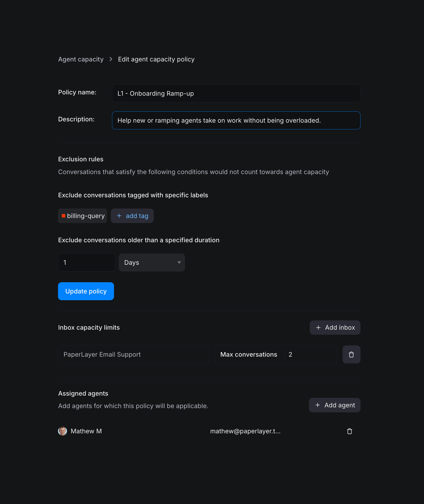
Task: Click the plus icon in Add inbox
Action: coord(318,327)
